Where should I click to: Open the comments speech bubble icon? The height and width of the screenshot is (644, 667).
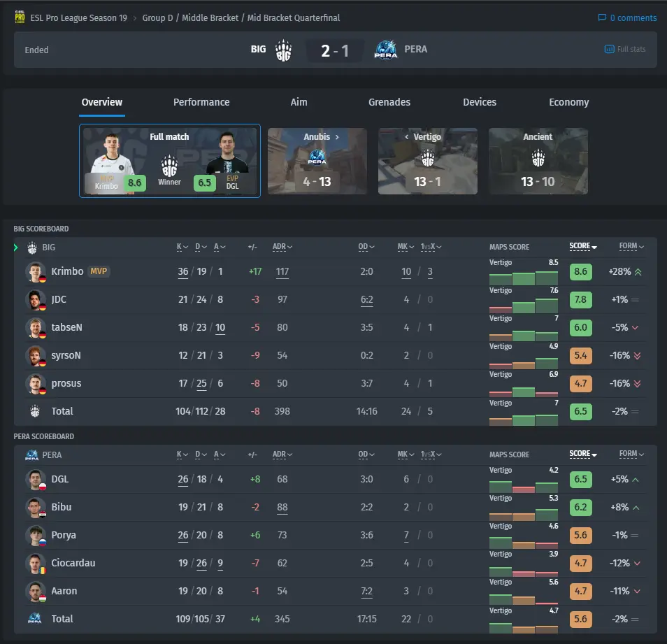(x=602, y=17)
